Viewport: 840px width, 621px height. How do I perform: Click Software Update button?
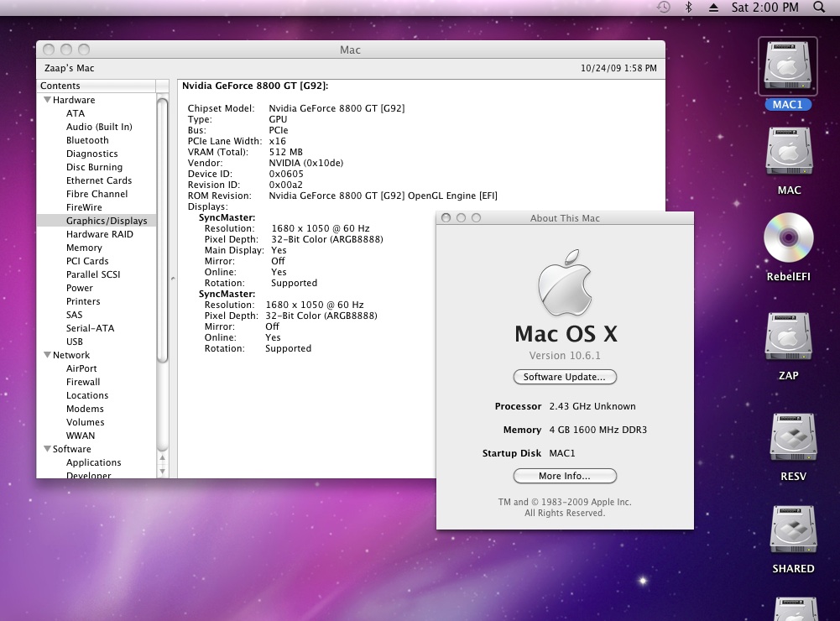point(565,377)
